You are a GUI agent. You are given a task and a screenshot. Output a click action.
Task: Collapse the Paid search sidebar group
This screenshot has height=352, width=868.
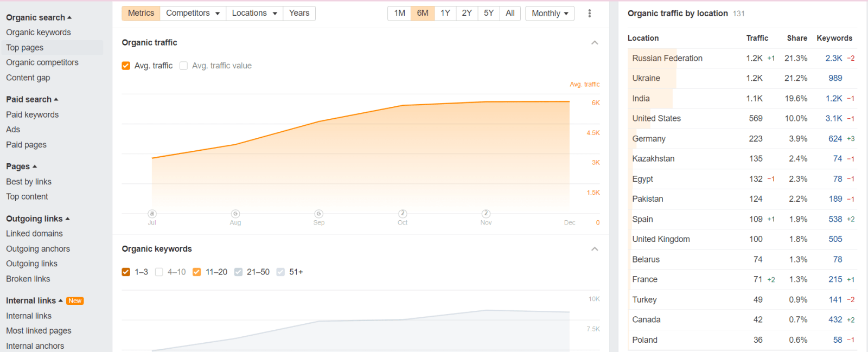32,99
